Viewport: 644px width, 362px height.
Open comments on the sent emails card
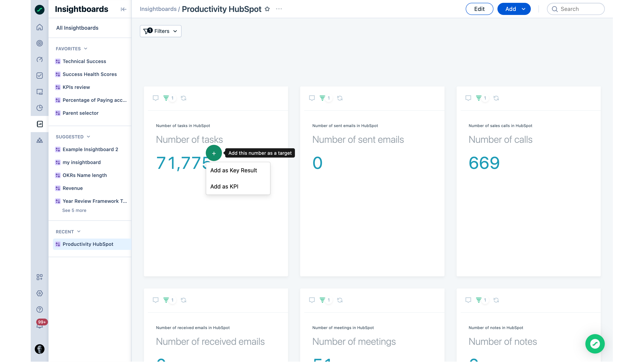(312, 98)
